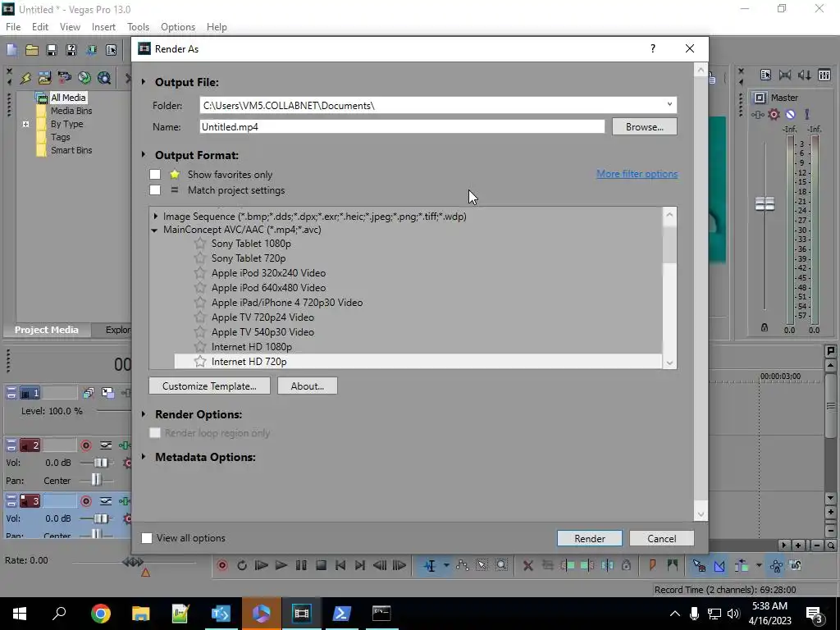Click the Capture Video camera icon
The image size is (840, 630).
64,78
